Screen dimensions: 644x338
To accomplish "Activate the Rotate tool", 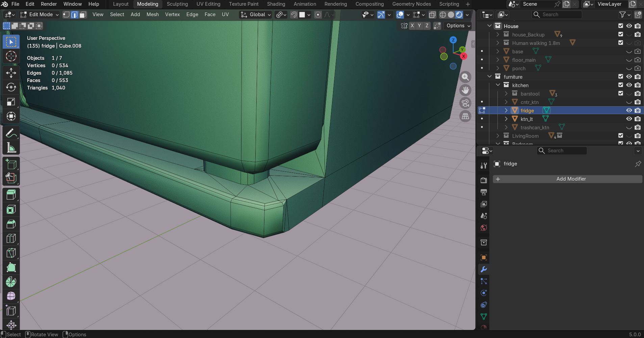I will [x=11, y=87].
